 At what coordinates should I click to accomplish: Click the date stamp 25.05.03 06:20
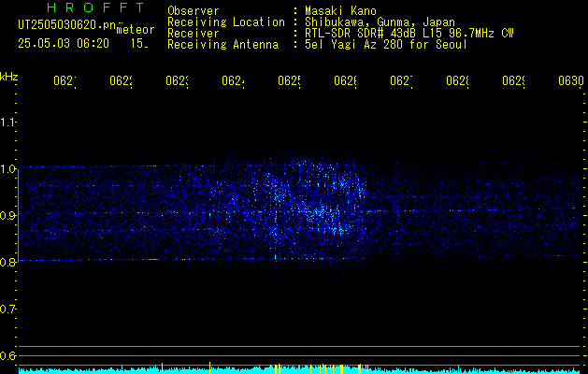64,44
